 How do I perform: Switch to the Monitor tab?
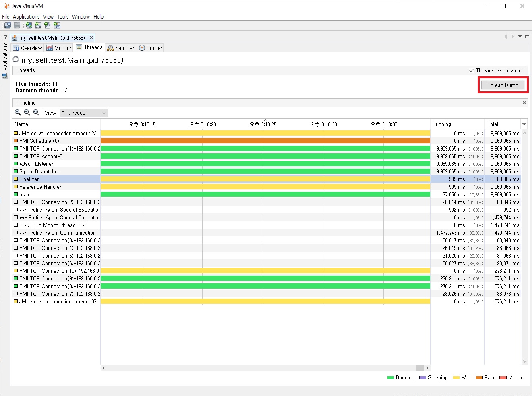coord(59,48)
